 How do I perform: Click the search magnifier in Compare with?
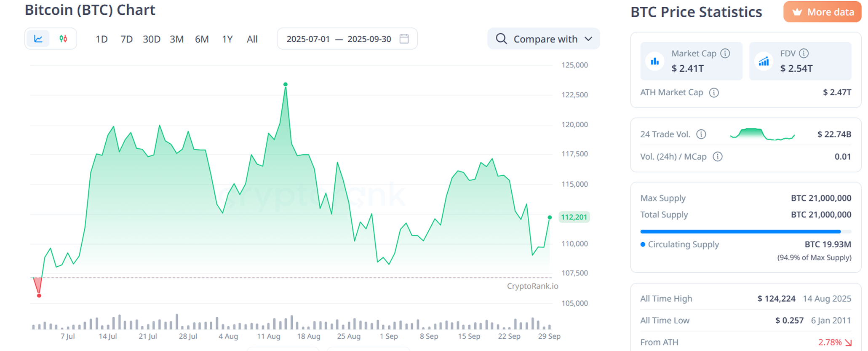[x=501, y=39]
